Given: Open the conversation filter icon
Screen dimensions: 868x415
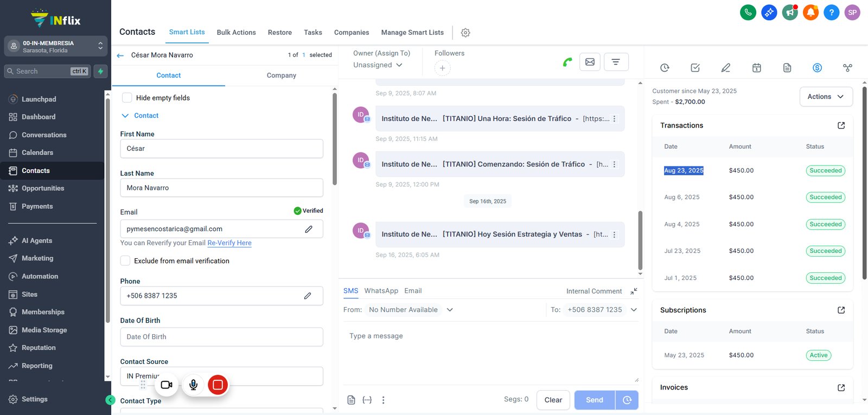Looking at the screenshot, I should pyautogui.click(x=616, y=62).
